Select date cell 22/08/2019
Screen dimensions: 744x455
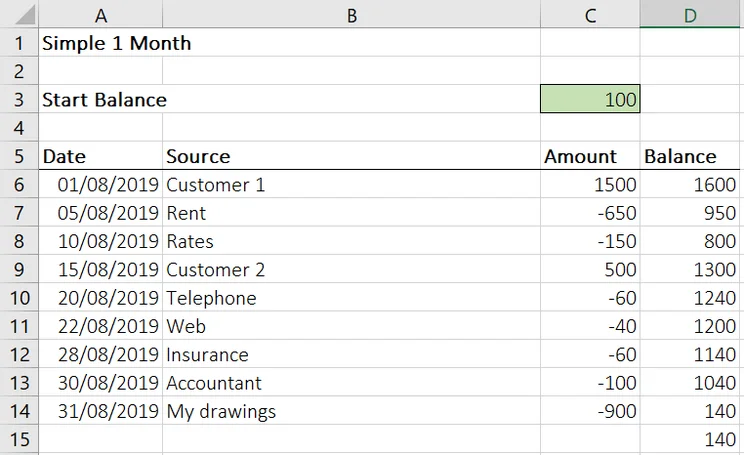point(101,325)
